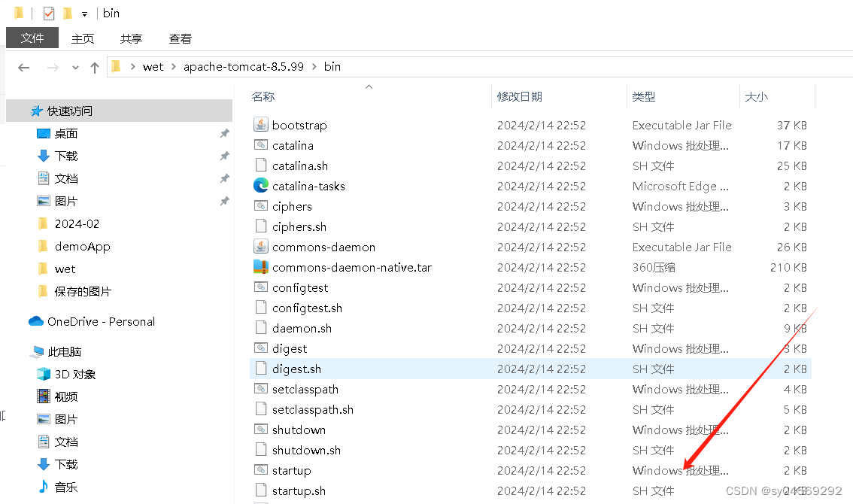The height and width of the screenshot is (504, 853).
Task: Unpin quick-access 图片 using its pin icon
Action: [x=224, y=202]
